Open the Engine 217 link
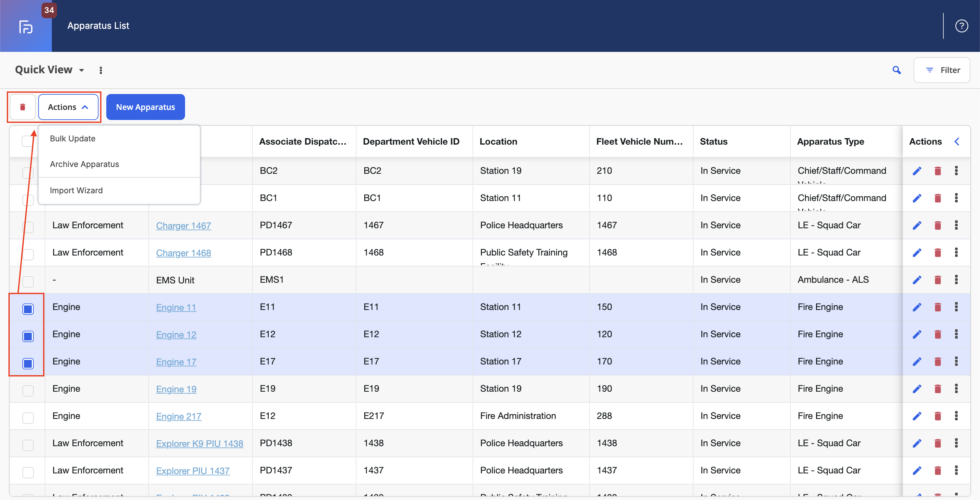Viewport: 980px width, 500px height. click(x=179, y=416)
